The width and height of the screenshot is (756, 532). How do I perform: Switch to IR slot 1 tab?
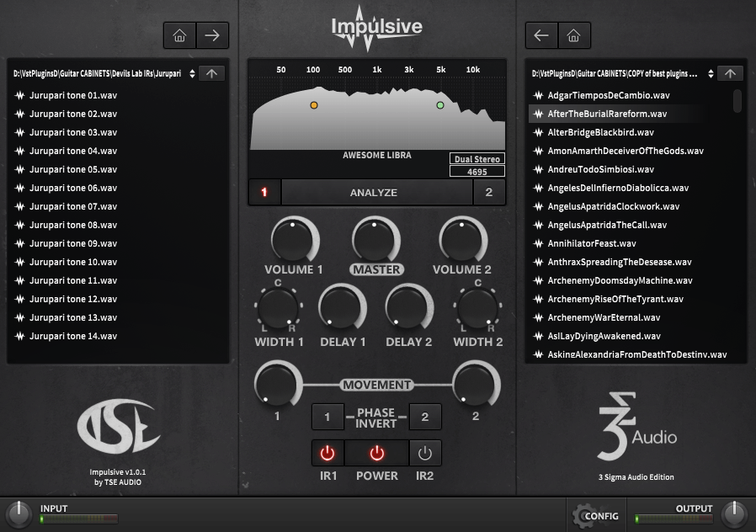pyautogui.click(x=264, y=191)
